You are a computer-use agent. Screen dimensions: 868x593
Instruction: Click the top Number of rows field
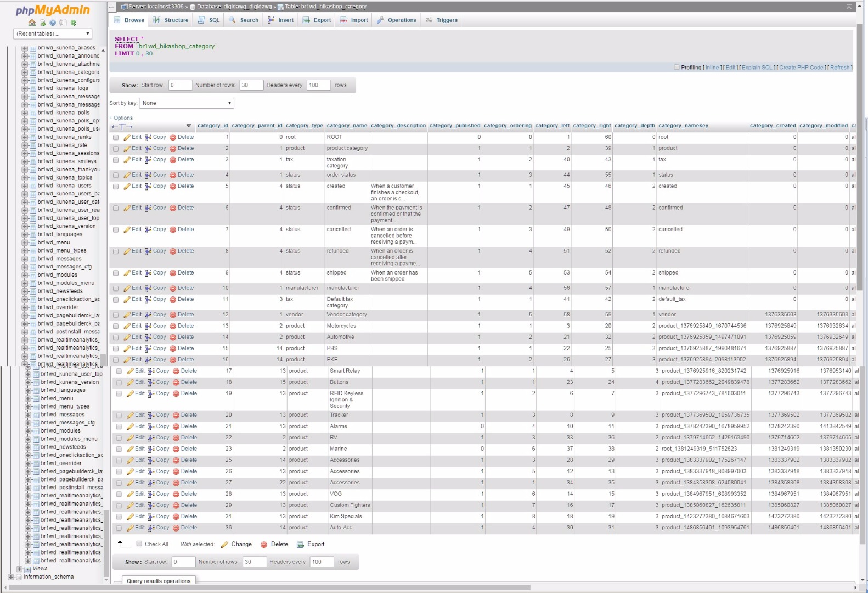click(251, 85)
